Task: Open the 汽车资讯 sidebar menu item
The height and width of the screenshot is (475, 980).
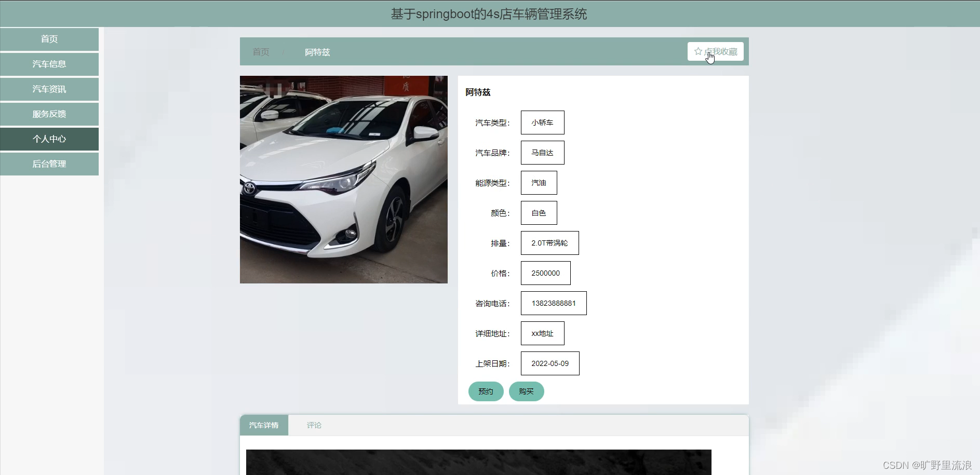Action: [49, 89]
